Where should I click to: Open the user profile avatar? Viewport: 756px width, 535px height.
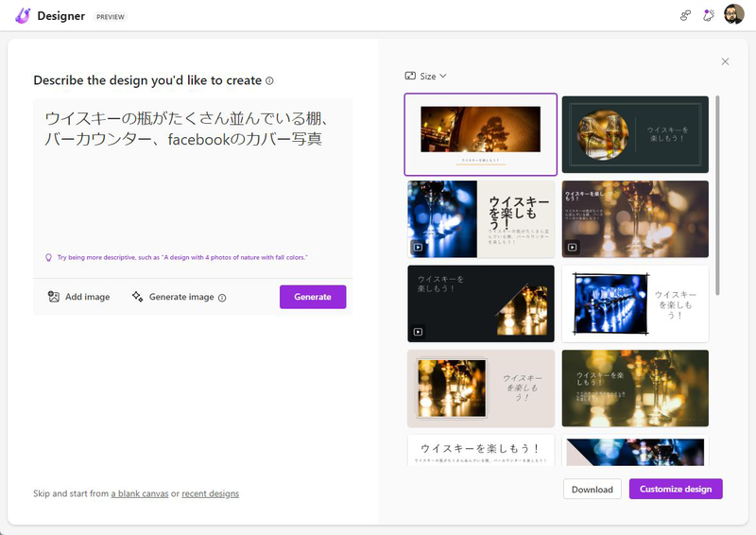coord(734,14)
